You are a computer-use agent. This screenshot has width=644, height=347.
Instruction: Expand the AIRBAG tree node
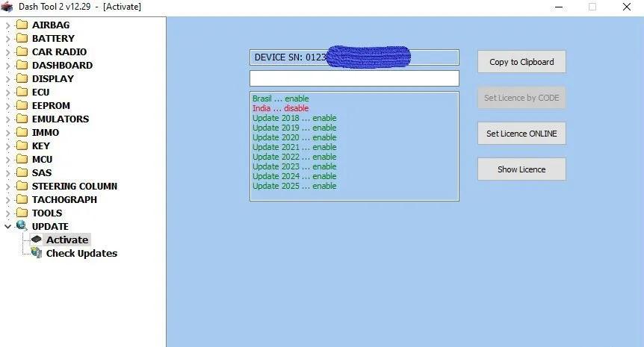(7, 25)
